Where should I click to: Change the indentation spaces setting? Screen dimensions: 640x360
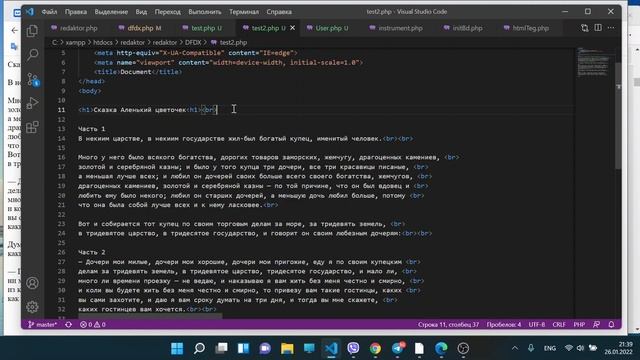504,324
